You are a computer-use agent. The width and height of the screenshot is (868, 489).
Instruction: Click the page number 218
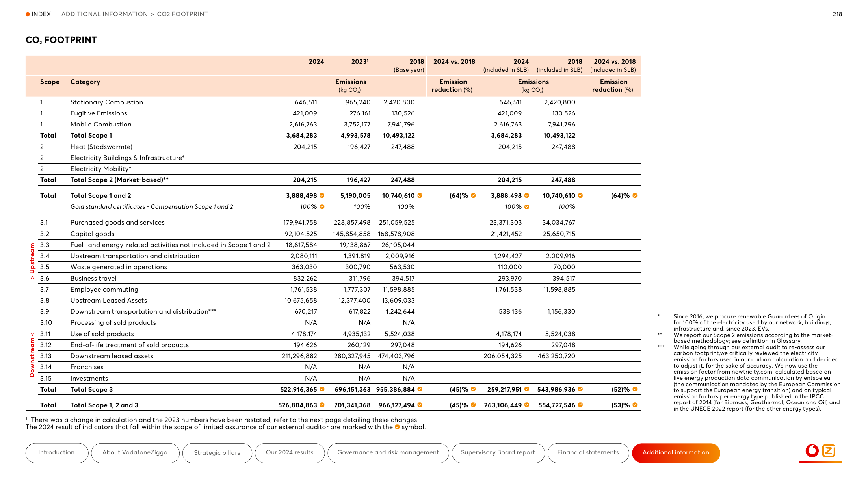coord(837,14)
